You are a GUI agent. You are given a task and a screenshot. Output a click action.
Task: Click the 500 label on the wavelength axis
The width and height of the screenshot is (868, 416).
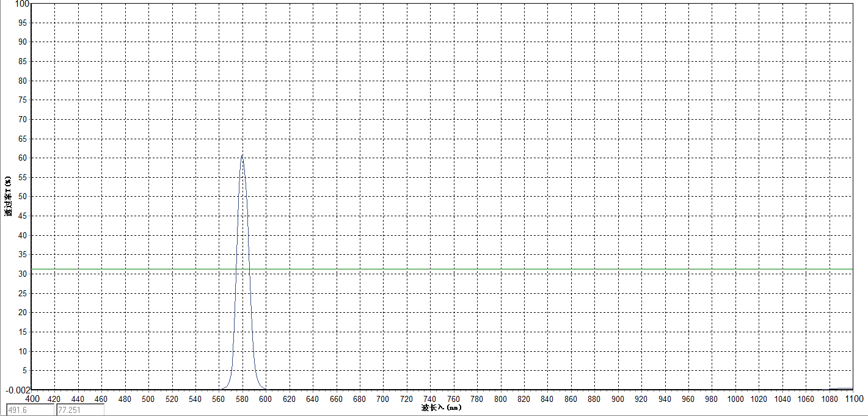[x=148, y=399]
